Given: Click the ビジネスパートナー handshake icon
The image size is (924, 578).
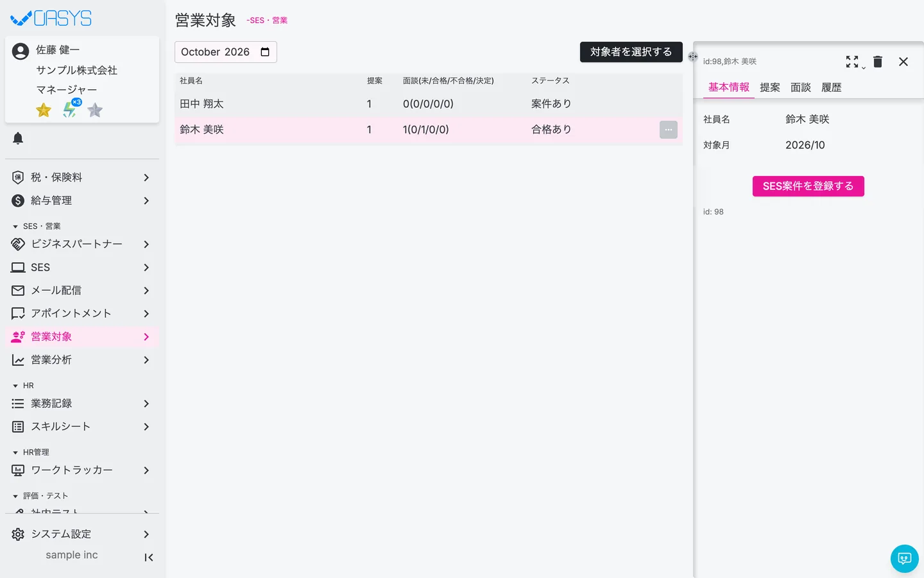Looking at the screenshot, I should (x=18, y=244).
